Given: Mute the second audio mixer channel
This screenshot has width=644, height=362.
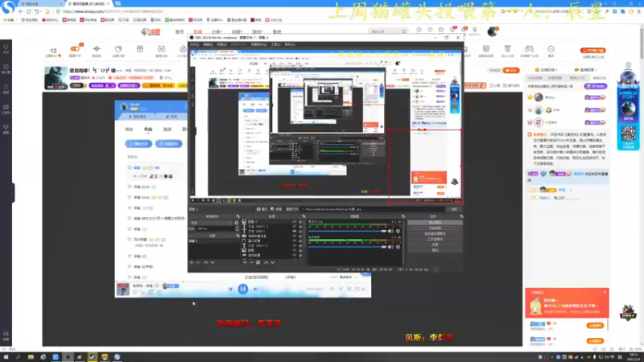Looking at the screenshot, I should [390, 247].
